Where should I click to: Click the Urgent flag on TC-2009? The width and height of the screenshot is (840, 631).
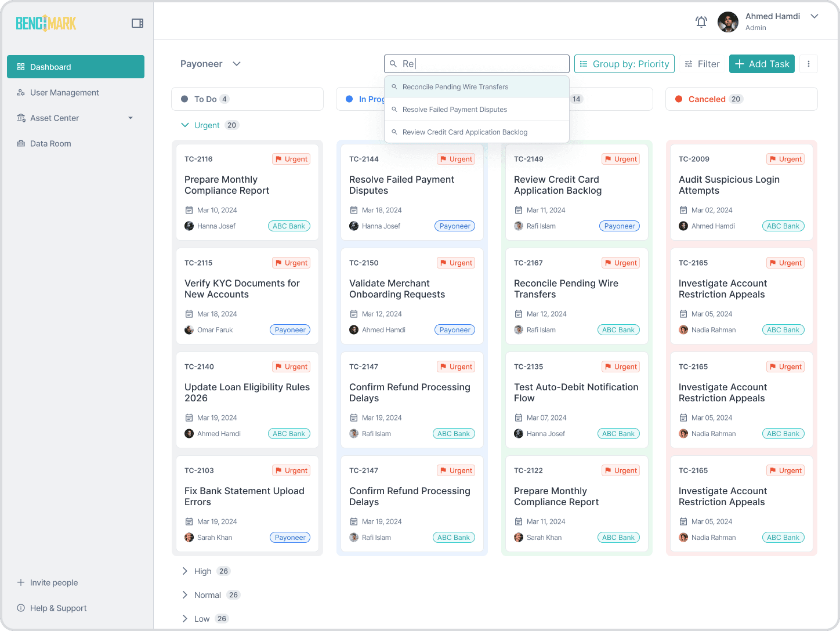785,159
